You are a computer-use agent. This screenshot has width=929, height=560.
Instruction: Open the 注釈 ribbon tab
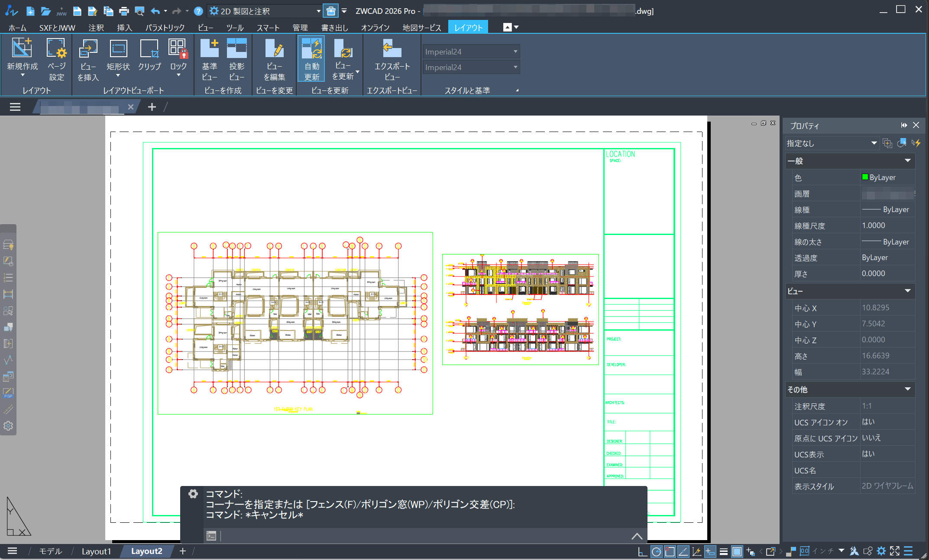click(96, 28)
